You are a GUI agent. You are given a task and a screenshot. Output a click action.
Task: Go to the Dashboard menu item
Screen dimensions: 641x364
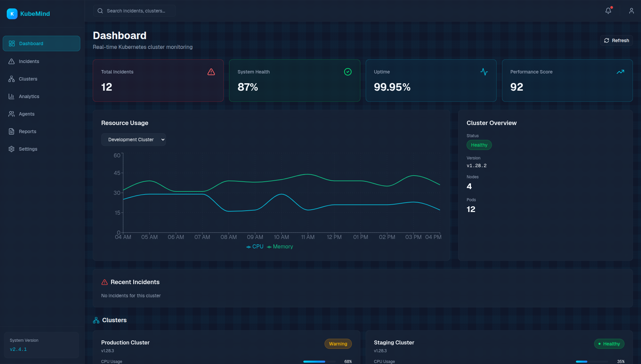click(41, 43)
